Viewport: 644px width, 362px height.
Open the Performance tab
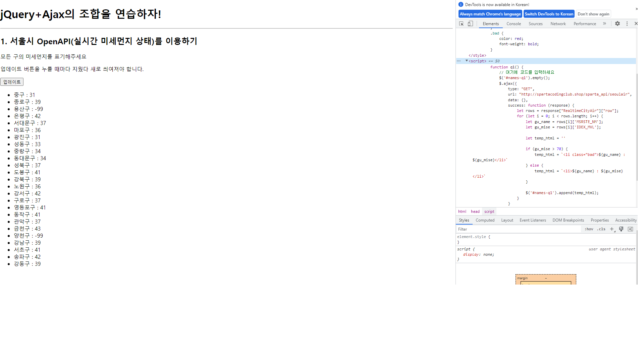click(x=585, y=24)
